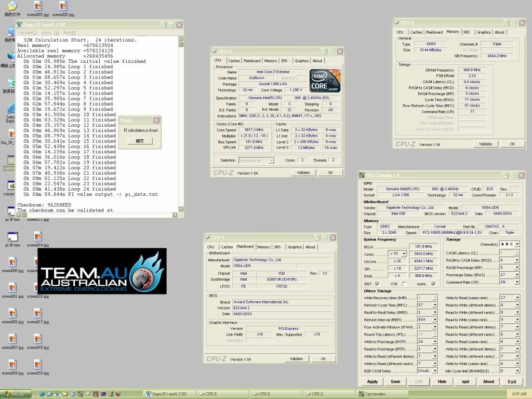
Task: Click the Intel Core i7 logo in CPU-Z
Action: click(325, 81)
